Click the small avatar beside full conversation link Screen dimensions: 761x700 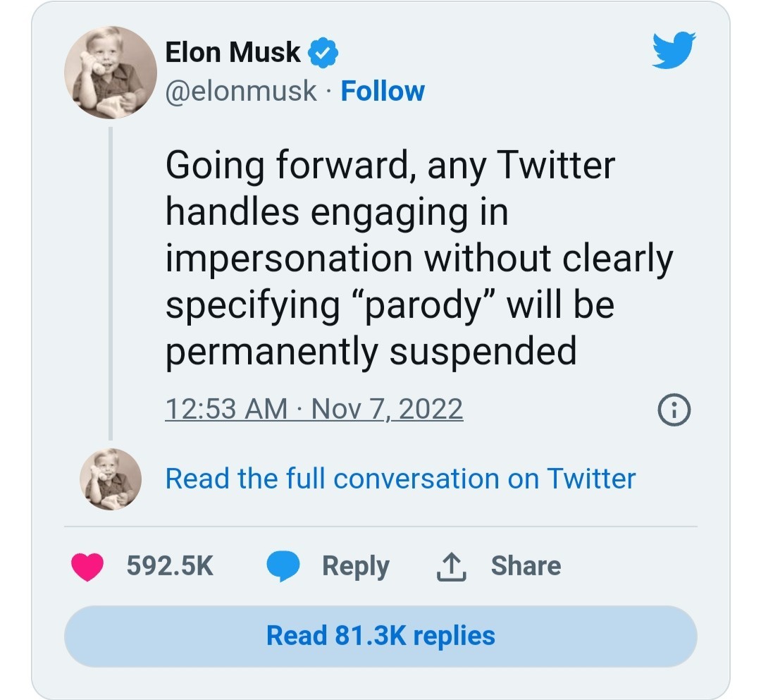point(111,479)
